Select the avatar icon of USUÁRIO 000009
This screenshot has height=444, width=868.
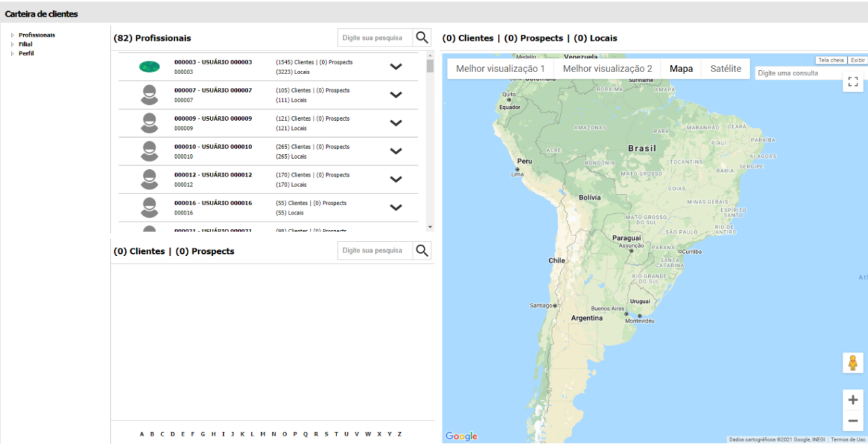point(150,123)
